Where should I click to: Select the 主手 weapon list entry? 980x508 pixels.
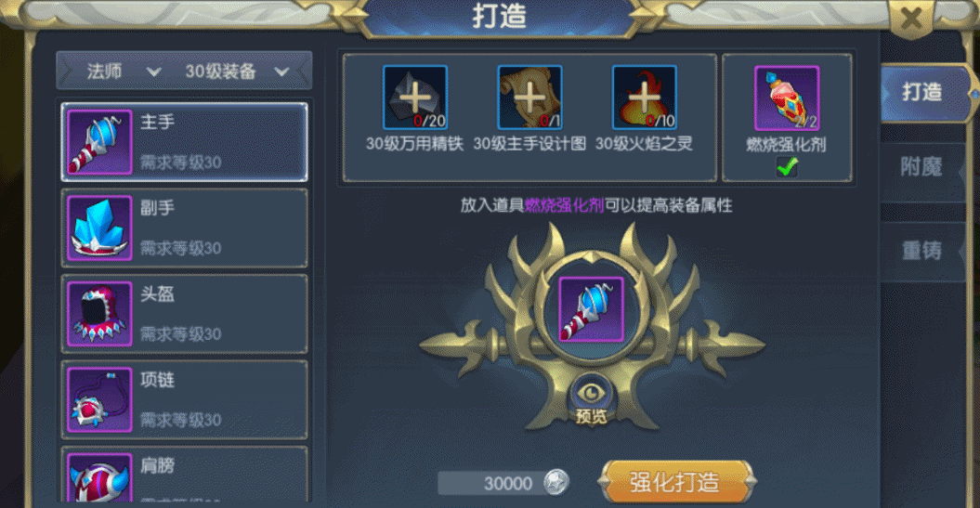[x=184, y=142]
